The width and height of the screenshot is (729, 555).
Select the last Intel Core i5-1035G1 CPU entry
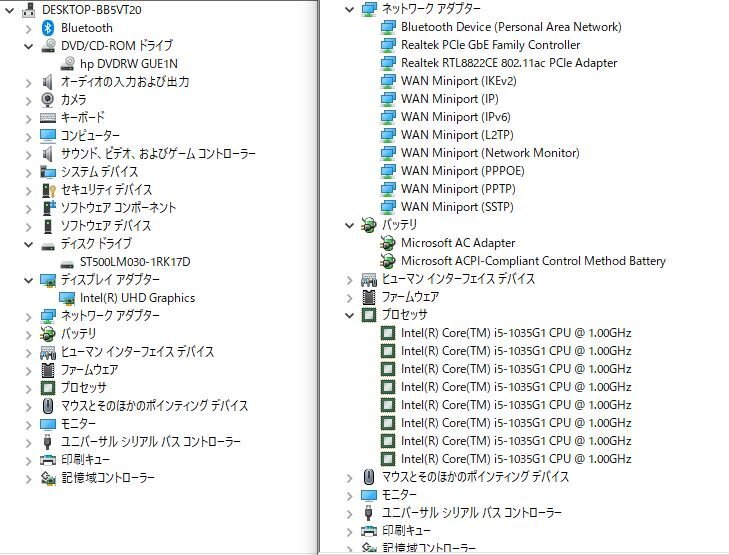pos(516,459)
